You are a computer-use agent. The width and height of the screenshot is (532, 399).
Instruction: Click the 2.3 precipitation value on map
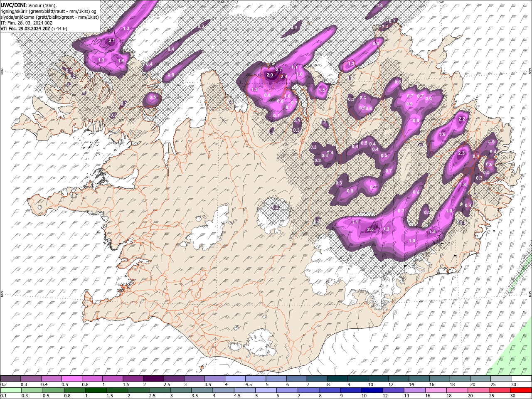(x=461, y=153)
